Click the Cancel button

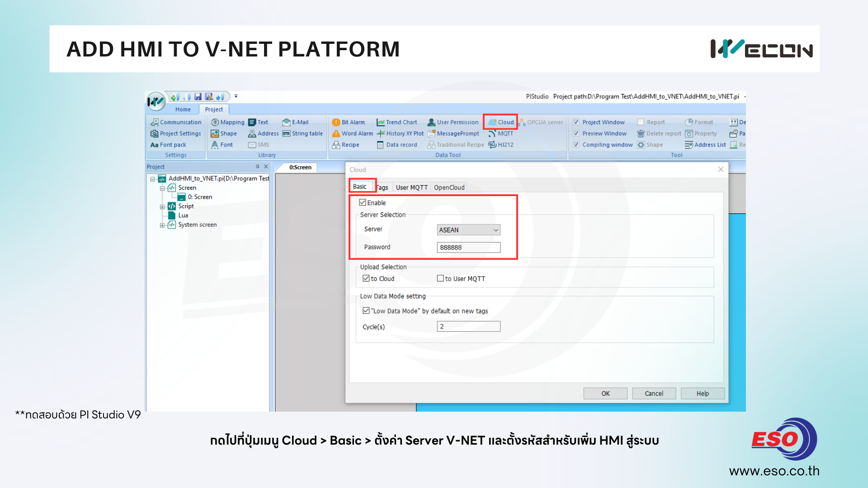tap(654, 393)
